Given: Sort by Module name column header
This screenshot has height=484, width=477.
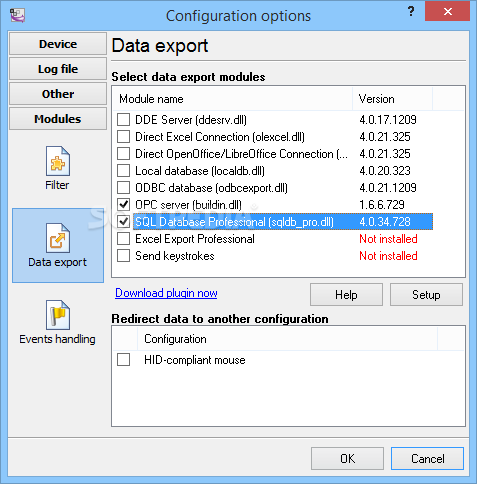Looking at the screenshot, I should (x=233, y=99).
